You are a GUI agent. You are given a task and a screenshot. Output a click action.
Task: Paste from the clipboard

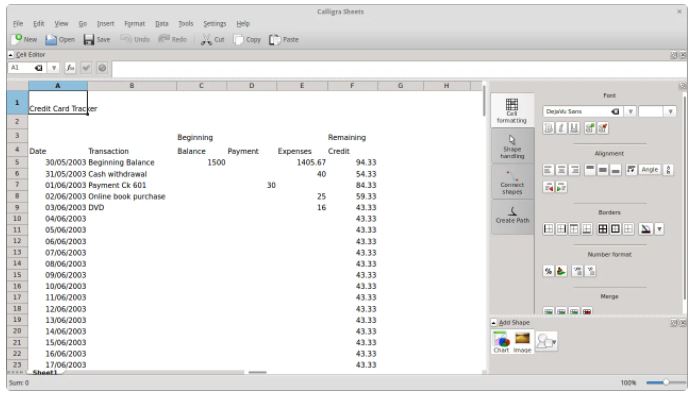pyautogui.click(x=284, y=39)
